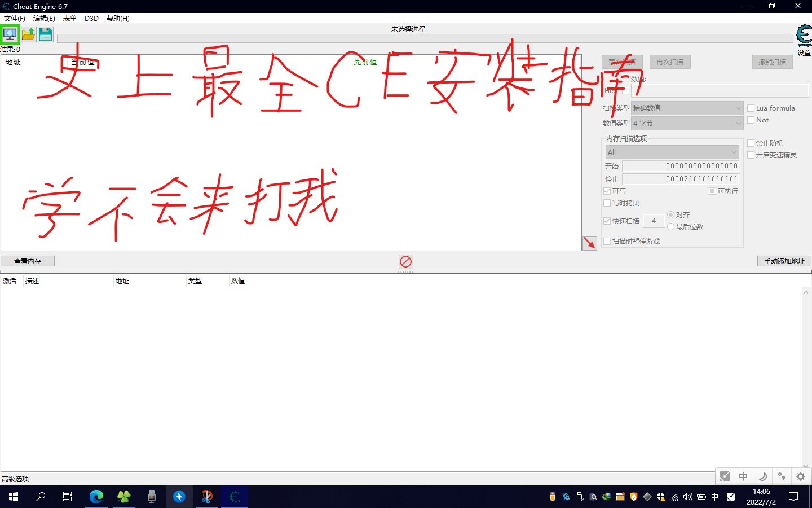The image size is (812, 508).
Task: Click the 激活 column header
Action: tap(10, 281)
